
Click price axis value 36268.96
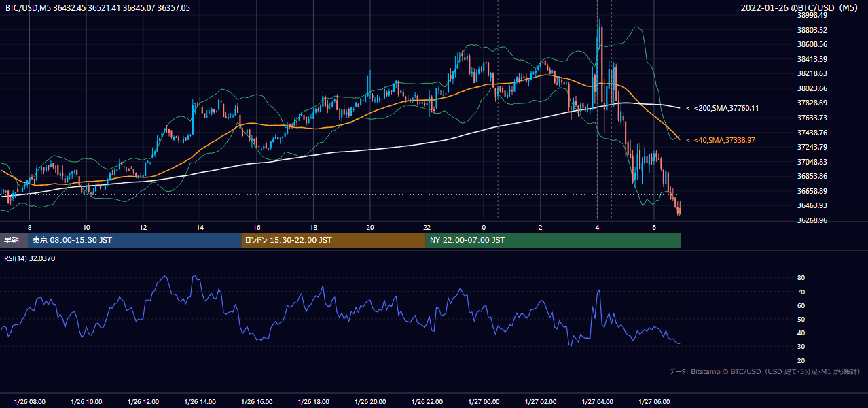coord(812,220)
